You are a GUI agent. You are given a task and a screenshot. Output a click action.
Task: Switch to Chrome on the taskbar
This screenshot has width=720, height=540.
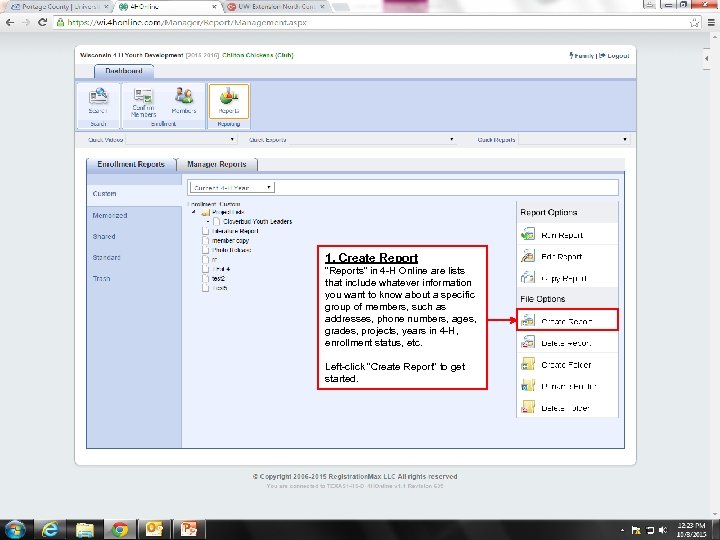point(120,530)
